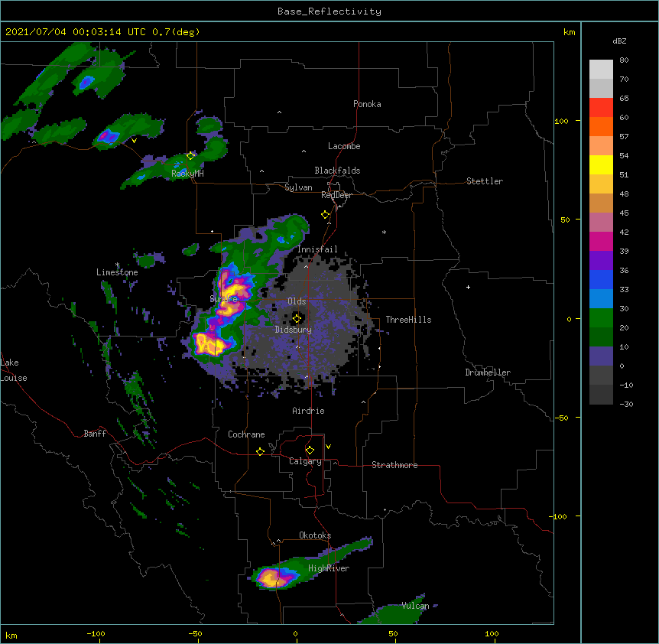This screenshot has width=659, height=644.
Task: Select the yellow diamond marker below Cochrane
Action: coord(260,451)
